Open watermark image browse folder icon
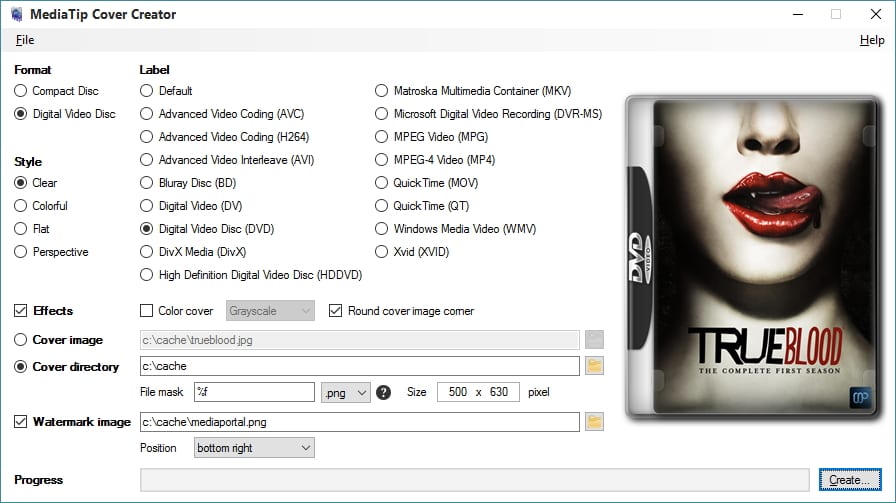This screenshot has height=503, width=896. point(595,422)
